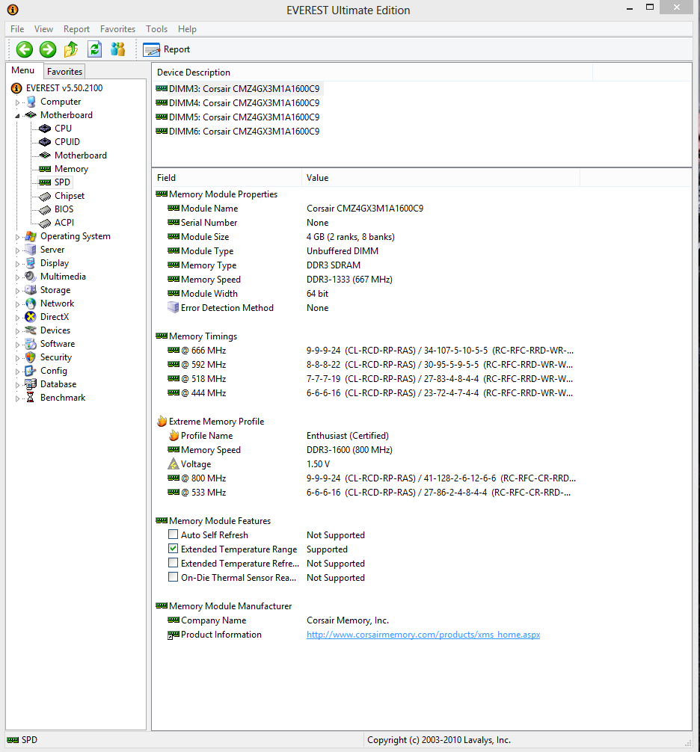This screenshot has height=752, width=700.
Task: Select the Benchmark tree item label
Action: click(63, 398)
